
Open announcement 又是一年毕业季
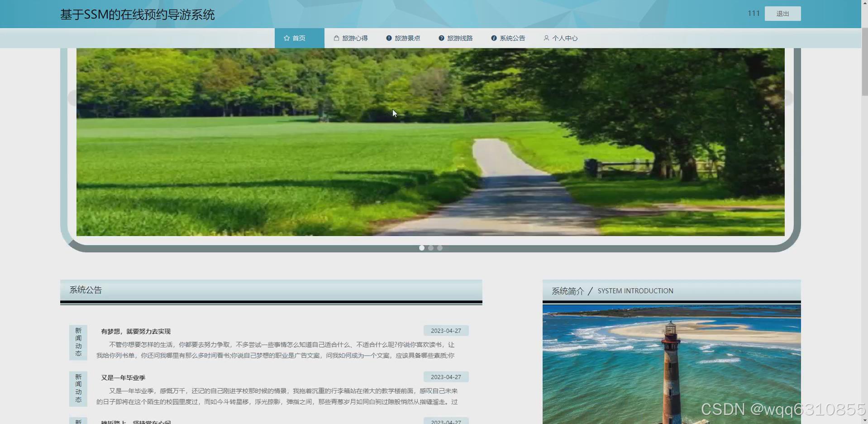[123, 378]
